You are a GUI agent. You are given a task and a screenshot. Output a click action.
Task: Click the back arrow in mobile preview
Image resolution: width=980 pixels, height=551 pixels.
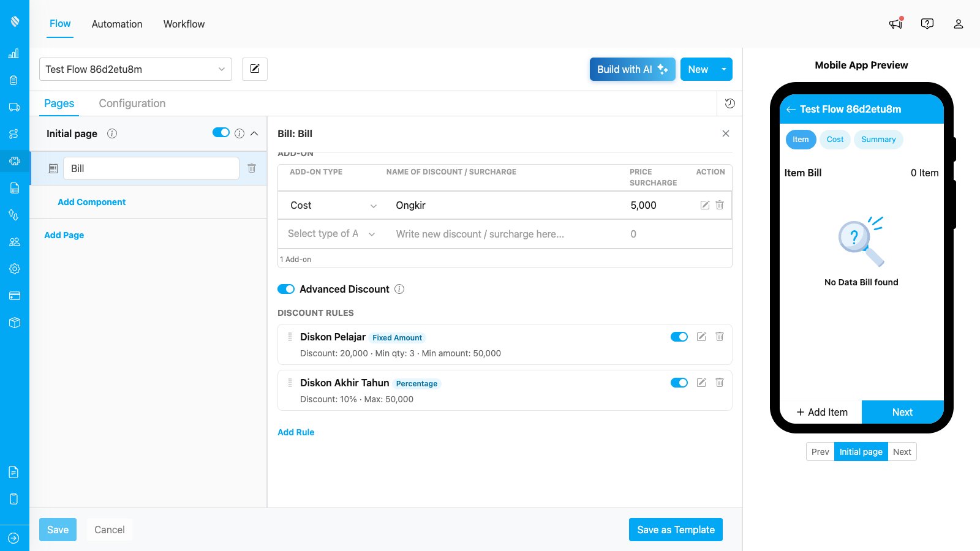(x=791, y=110)
